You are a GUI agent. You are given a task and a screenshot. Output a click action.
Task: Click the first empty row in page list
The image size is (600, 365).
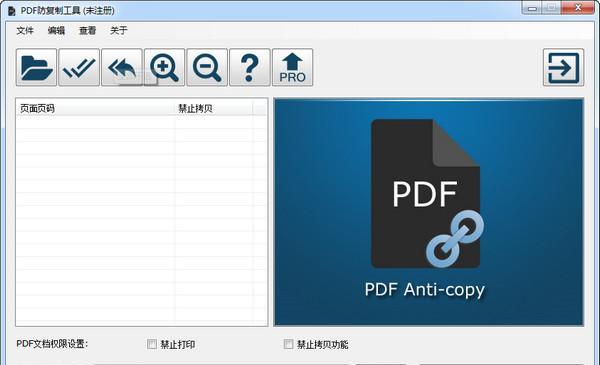[x=141, y=122]
